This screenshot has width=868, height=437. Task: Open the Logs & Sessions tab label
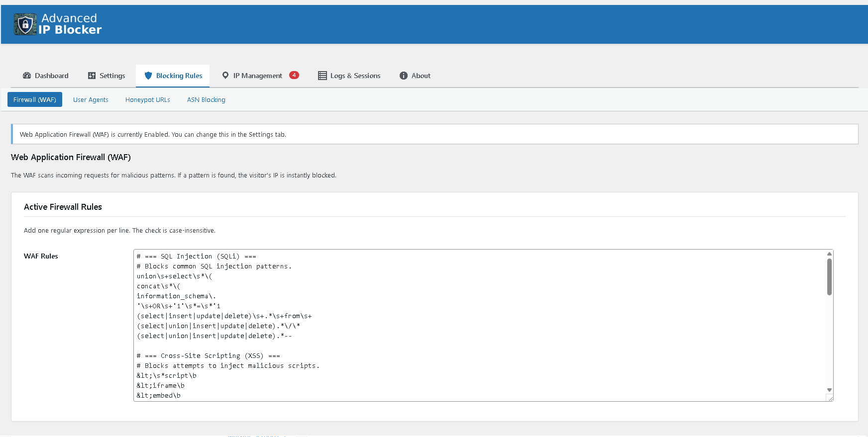[x=355, y=76]
